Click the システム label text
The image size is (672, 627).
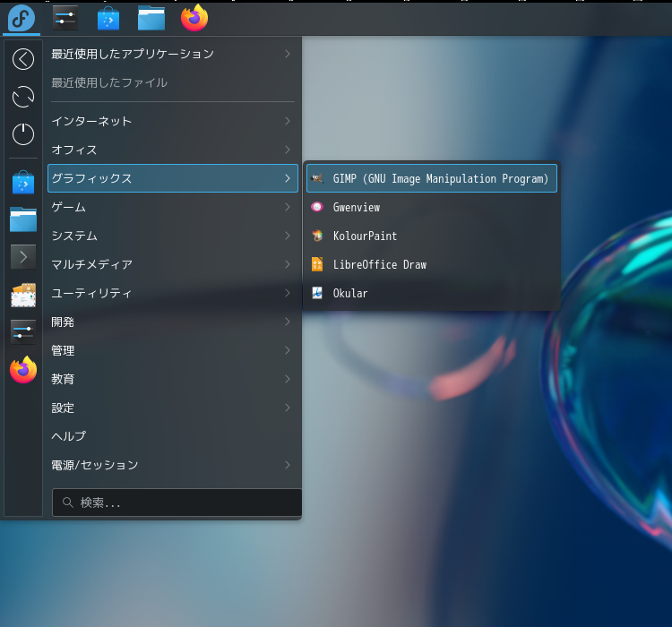pyautogui.click(x=74, y=236)
